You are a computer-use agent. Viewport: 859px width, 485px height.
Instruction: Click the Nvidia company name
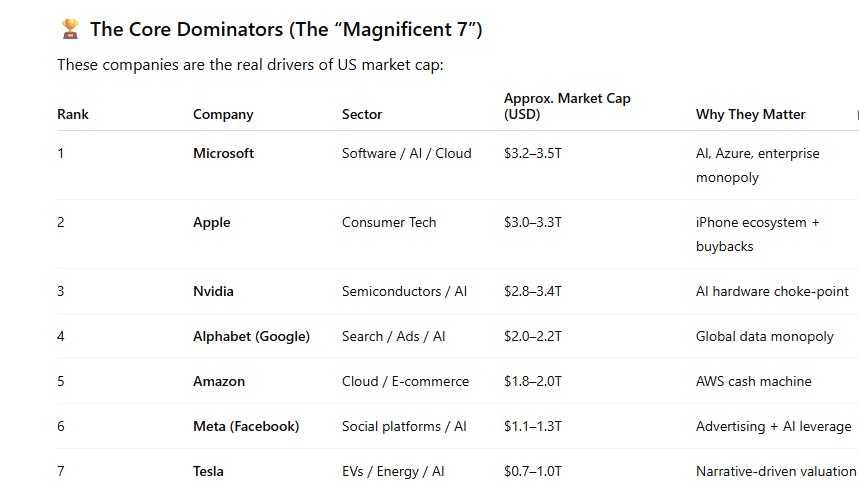(x=213, y=292)
